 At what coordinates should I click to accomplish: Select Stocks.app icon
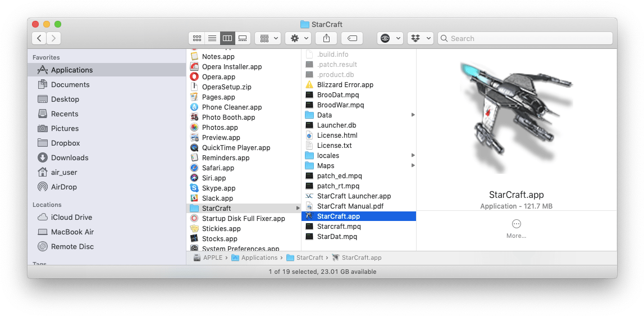click(x=195, y=238)
